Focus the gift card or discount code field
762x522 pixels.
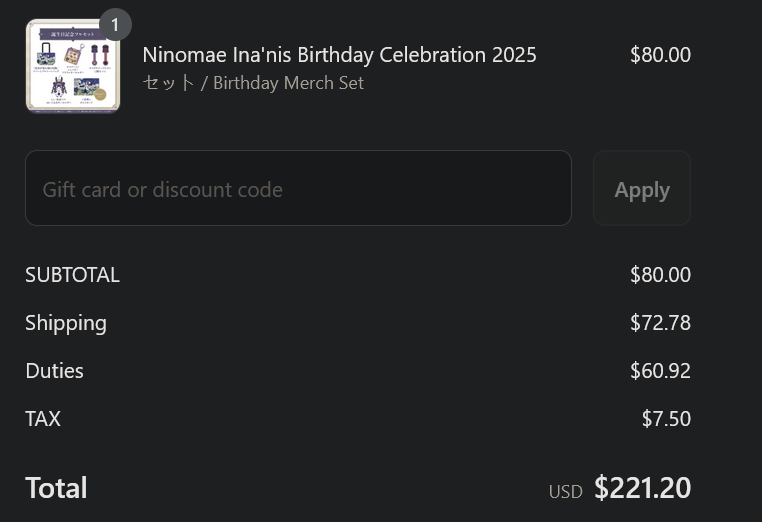(298, 188)
